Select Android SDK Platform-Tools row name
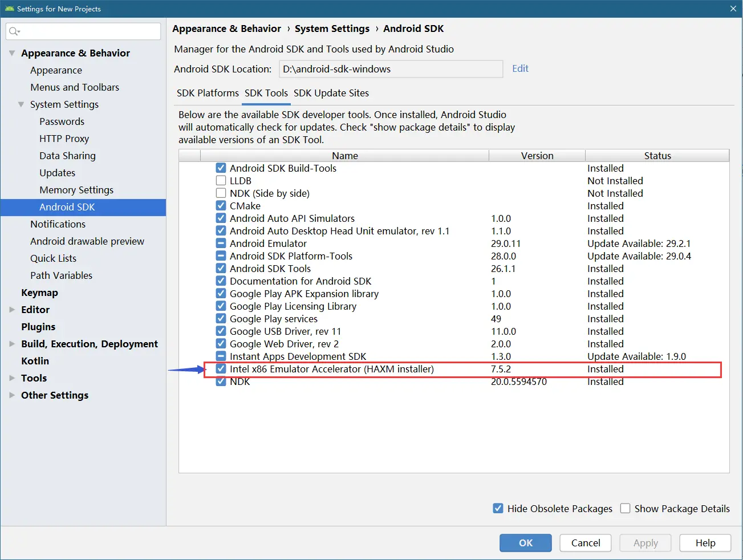This screenshot has width=743, height=560. 291,256
